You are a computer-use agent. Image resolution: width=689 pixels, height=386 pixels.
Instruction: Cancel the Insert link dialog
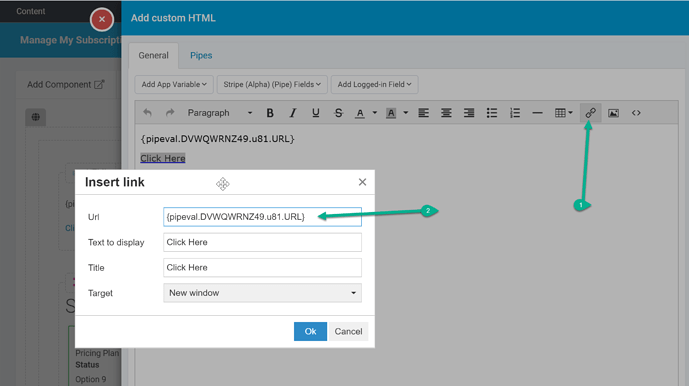[x=348, y=331]
